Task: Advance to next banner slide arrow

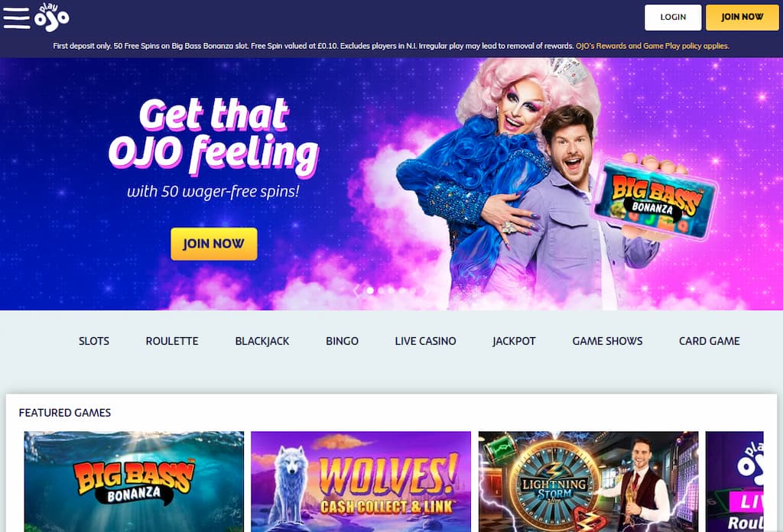Action: [x=425, y=290]
